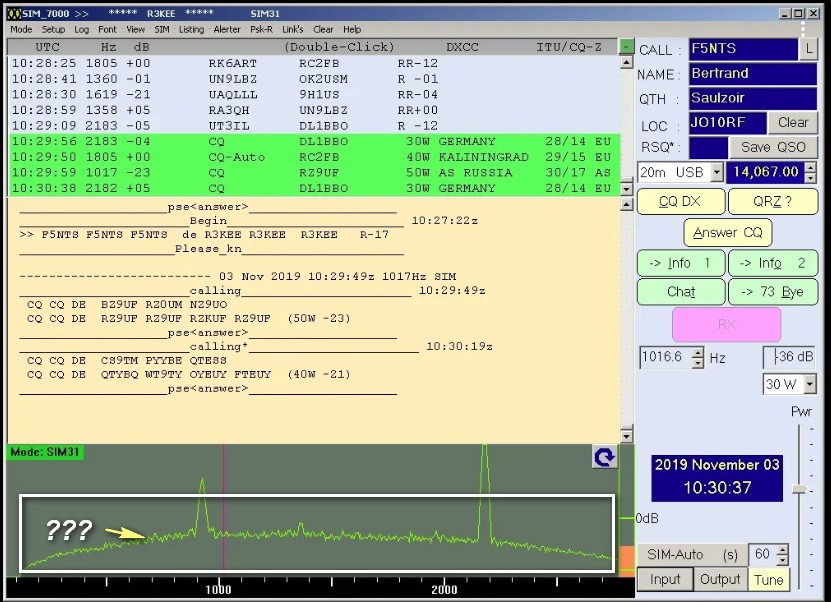831x602 pixels.
Task: Click the green minus button above list scrollbar
Action: coord(626,47)
